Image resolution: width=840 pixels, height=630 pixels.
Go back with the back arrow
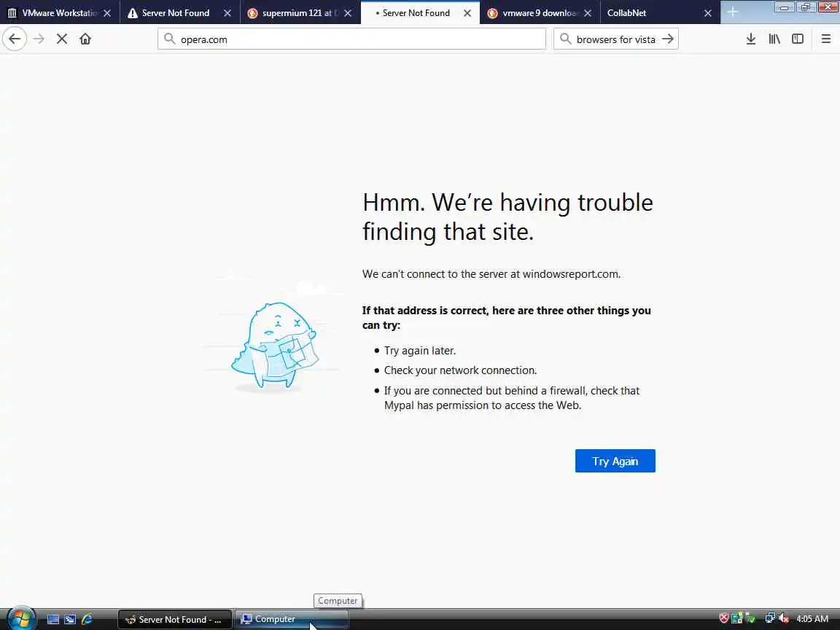click(x=15, y=39)
